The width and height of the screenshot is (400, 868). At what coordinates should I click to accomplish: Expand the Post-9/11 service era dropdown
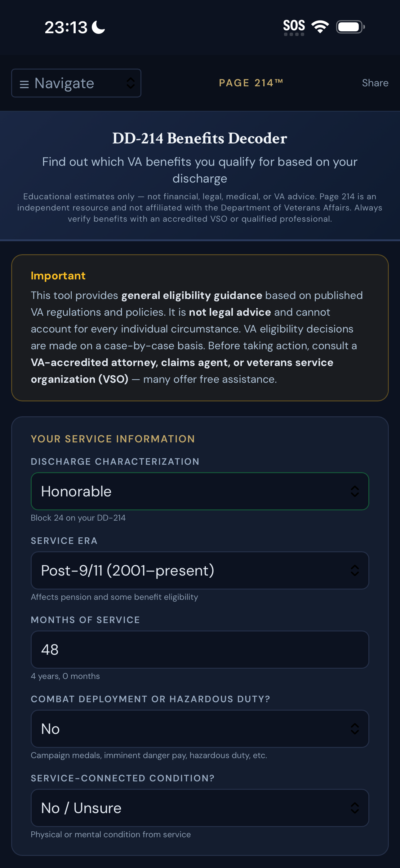tap(200, 571)
